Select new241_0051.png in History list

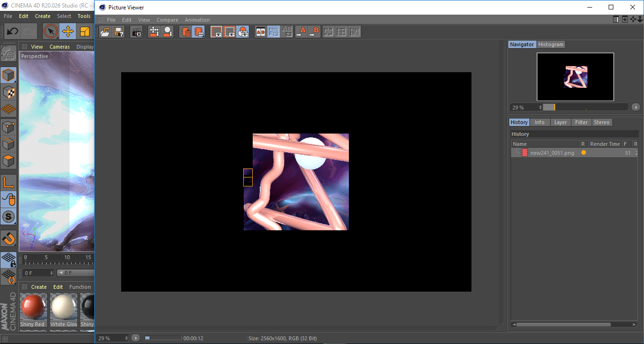tap(574, 153)
